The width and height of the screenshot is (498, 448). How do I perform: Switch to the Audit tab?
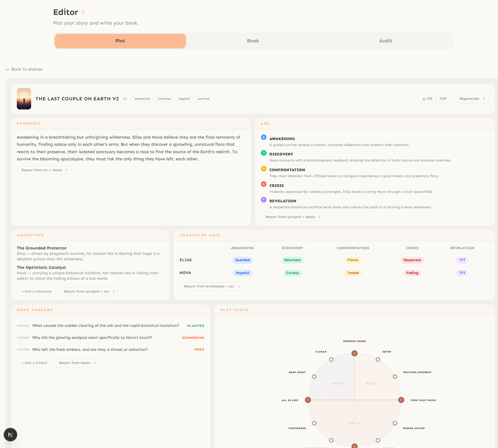386,41
